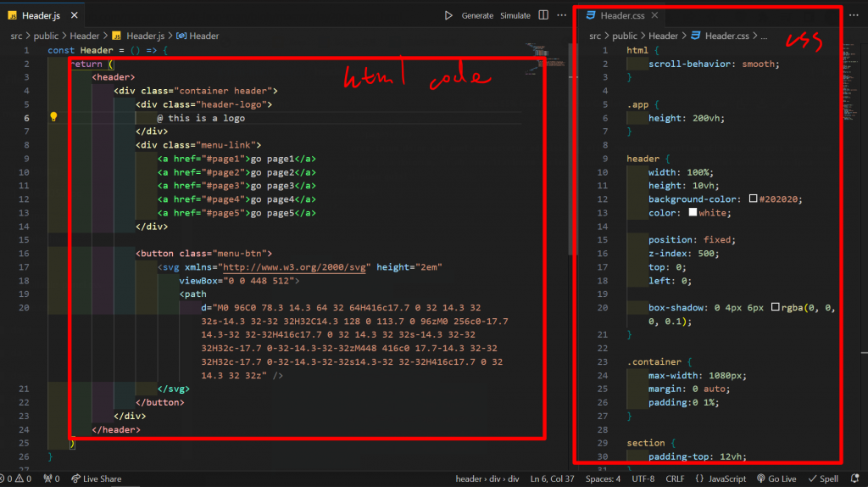Click the ports forwarded icon in status bar

pos(47,479)
